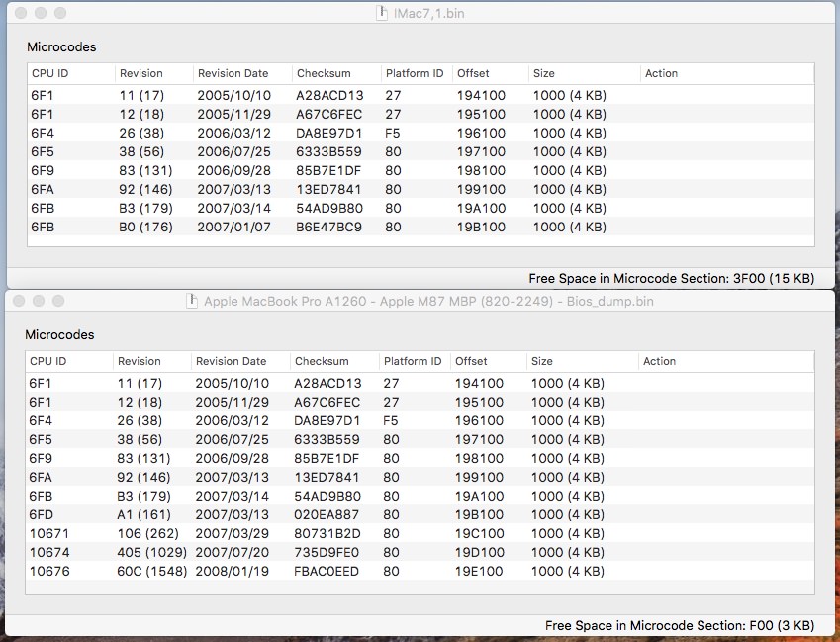Click revision 106 (262) cell
Viewport: 840px width, 642px height.
147,533
